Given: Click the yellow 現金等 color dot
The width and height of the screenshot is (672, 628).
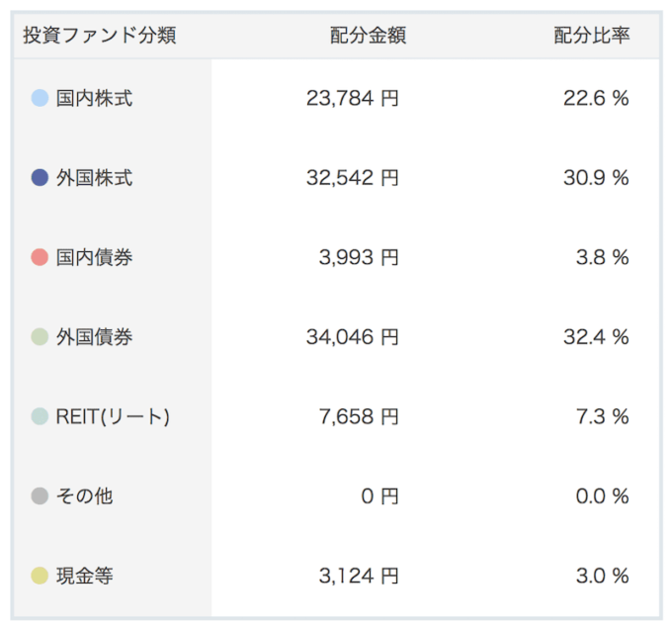Looking at the screenshot, I should [x=40, y=576].
